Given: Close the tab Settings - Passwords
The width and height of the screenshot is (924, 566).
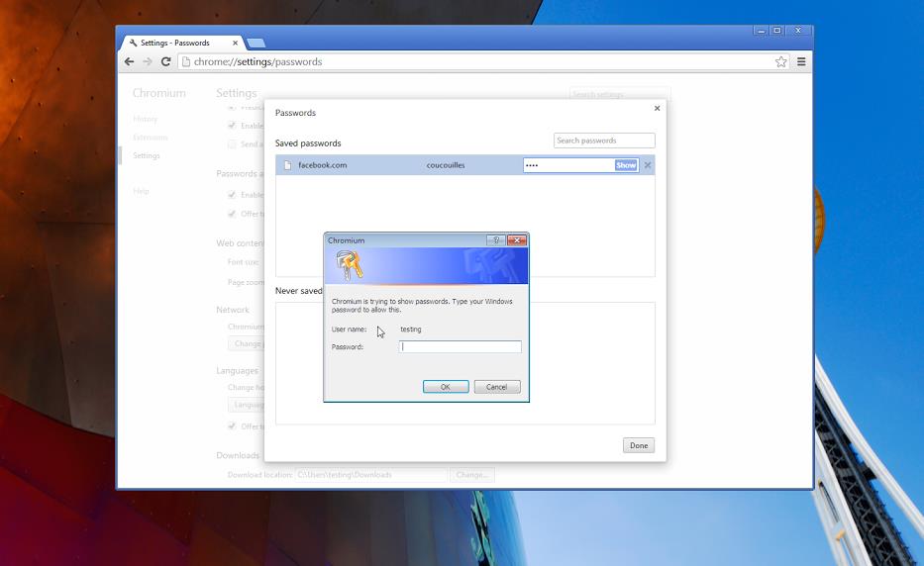Looking at the screenshot, I should tap(236, 44).
